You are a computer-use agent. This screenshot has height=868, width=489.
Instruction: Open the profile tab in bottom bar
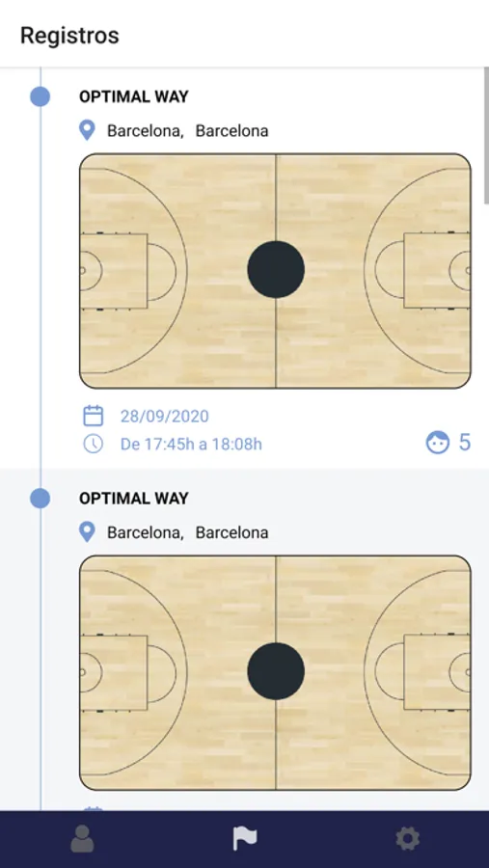(82, 839)
